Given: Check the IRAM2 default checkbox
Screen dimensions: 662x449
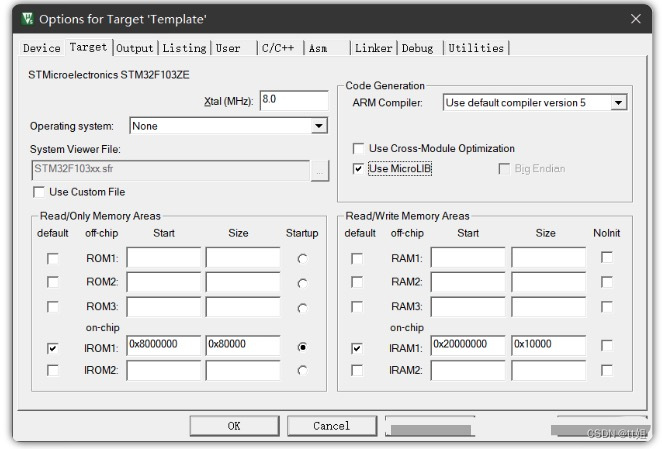Looking at the screenshot, I should pyautogui.click(x=357, y=370).
